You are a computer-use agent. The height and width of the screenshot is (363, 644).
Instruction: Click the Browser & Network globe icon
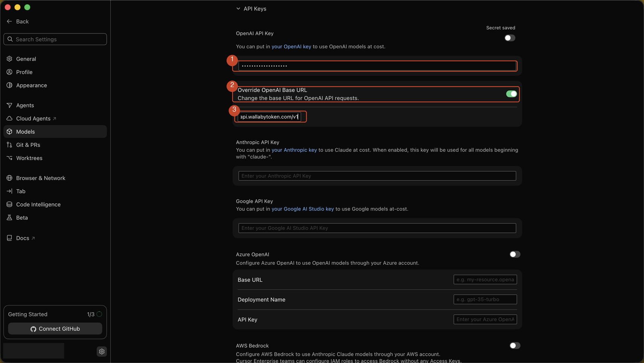9,178
